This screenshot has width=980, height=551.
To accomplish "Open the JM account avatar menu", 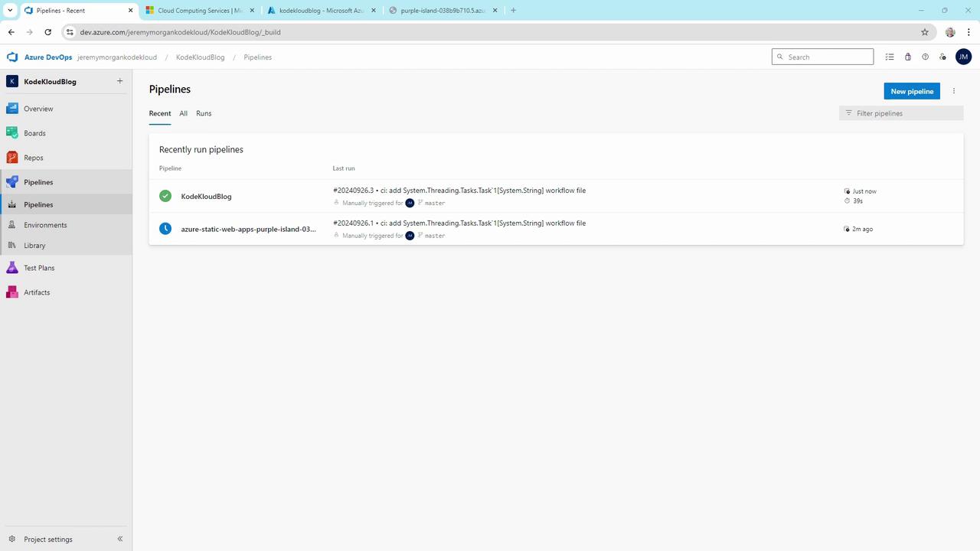I will (x=963, y=57).
